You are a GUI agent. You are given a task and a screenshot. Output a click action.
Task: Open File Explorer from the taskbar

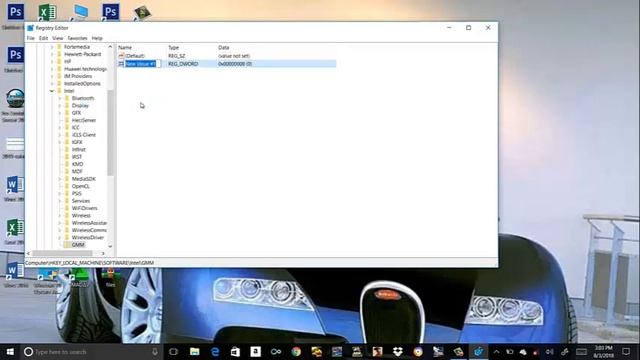point(195,351)
